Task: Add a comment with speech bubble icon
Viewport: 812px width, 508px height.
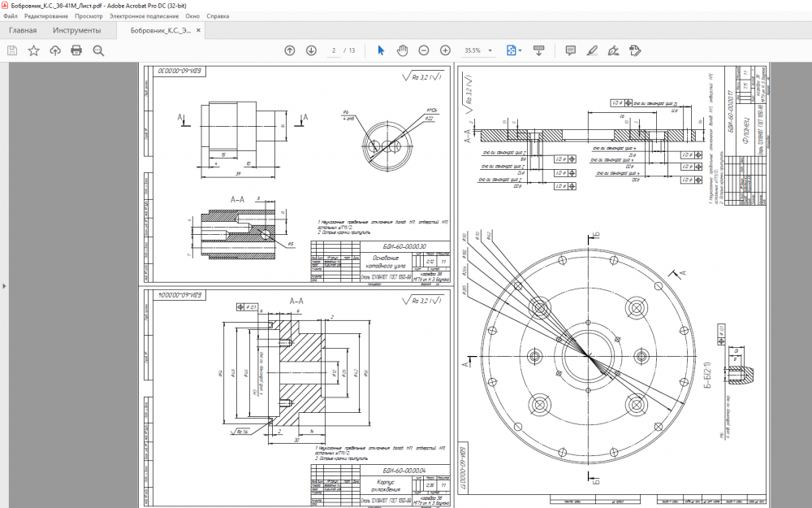Action: pos(570,50)
